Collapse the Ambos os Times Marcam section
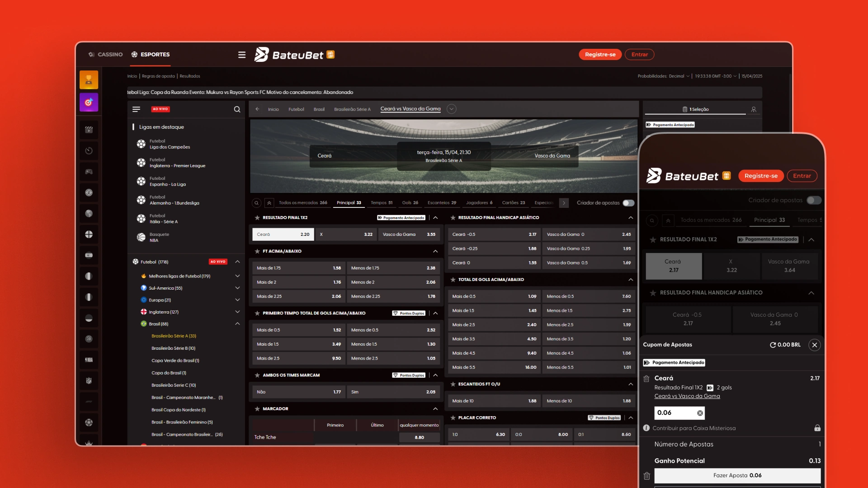Screen dimensions: 868x488 pyautogui.click(x=435, y=375)
